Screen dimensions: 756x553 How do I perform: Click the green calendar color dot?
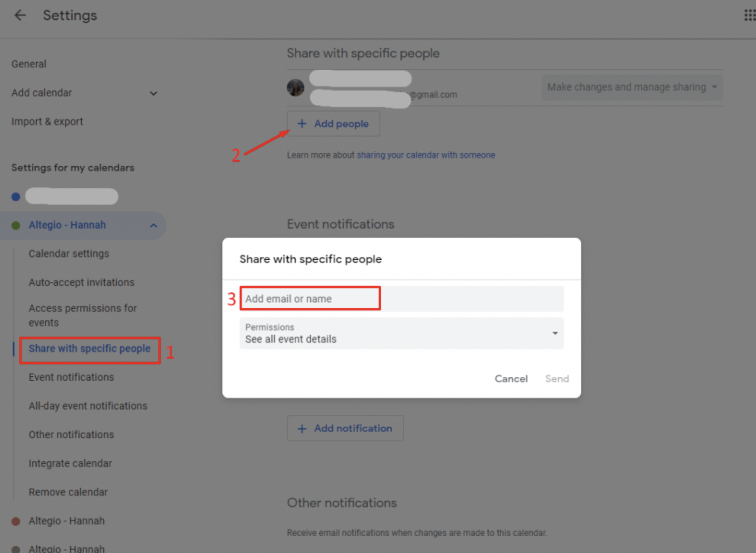pos(16,225)
